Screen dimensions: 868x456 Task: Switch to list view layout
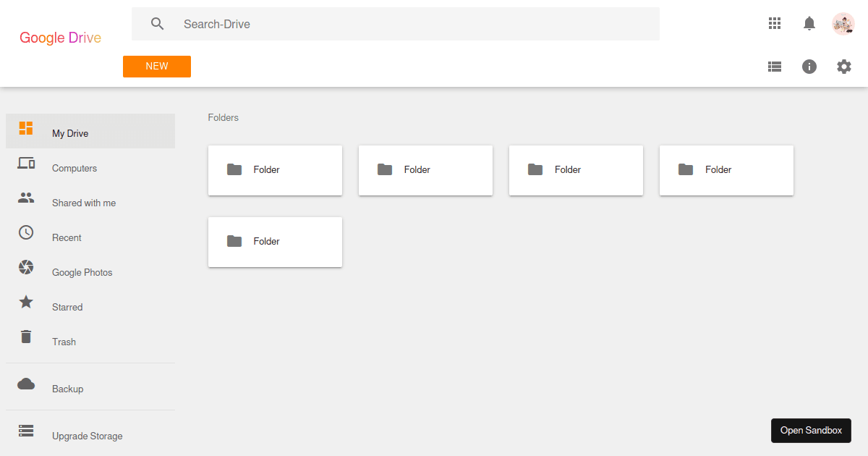tap(774, 66)
